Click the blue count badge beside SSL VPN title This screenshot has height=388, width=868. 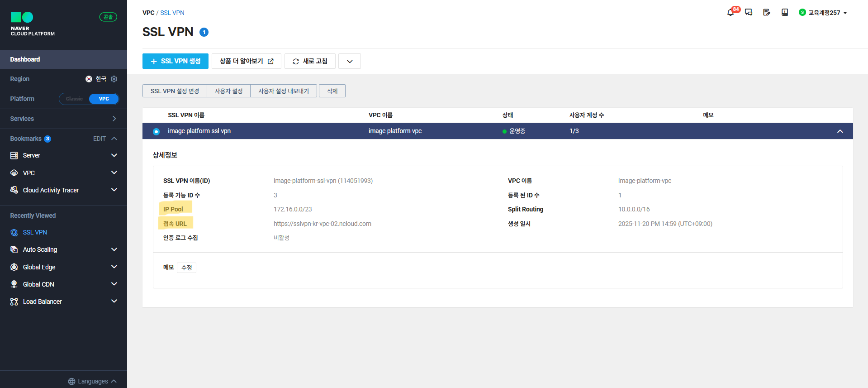click(204, 32)
